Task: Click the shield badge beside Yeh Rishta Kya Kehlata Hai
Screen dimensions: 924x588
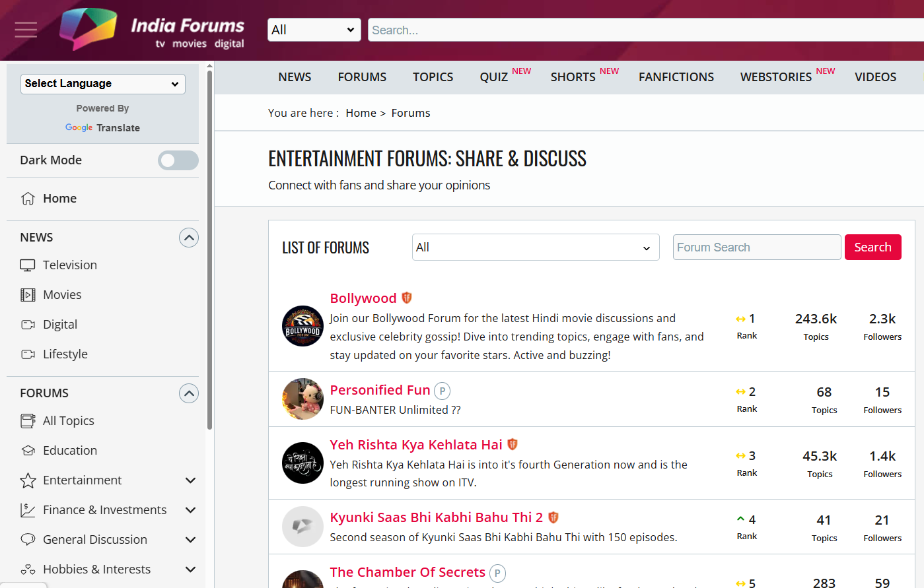Action: pos(513,445)
